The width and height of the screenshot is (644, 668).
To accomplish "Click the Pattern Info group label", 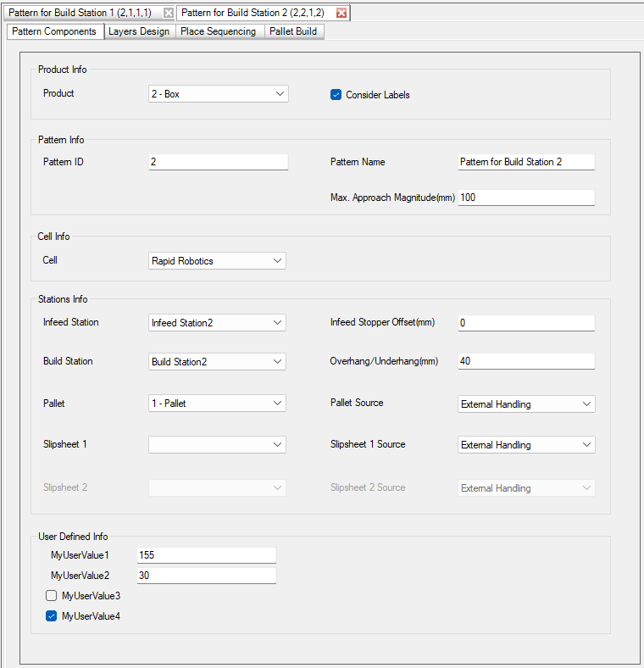I will click(61, 140).
